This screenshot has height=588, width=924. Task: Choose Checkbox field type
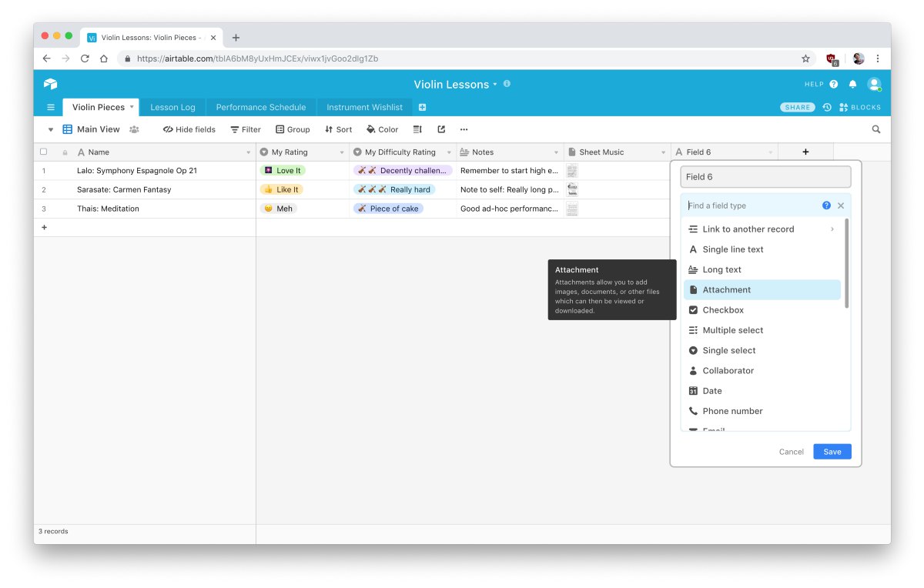point(762,310)
